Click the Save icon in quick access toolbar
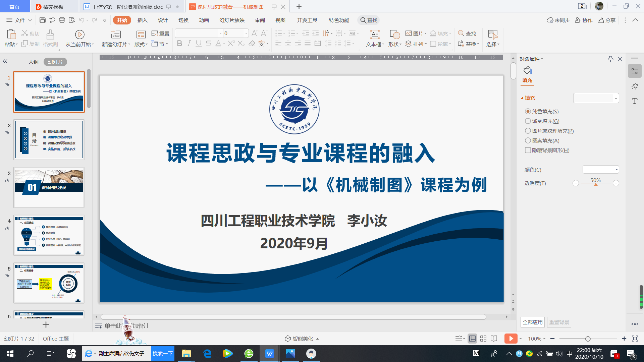The width and height of the screenshot is (644, 362). pos(42,20)
